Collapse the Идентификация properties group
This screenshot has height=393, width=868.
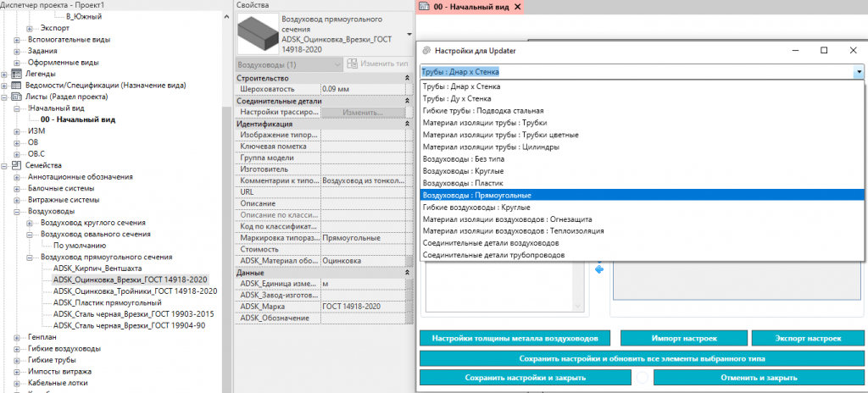pyautogui.click(x=408, y=124)
